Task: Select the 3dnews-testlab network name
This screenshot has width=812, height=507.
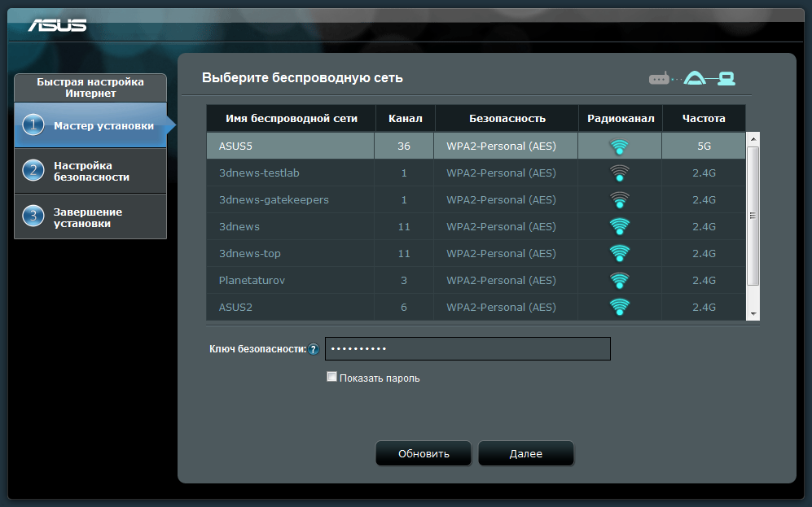Action: tap(259, 173)
